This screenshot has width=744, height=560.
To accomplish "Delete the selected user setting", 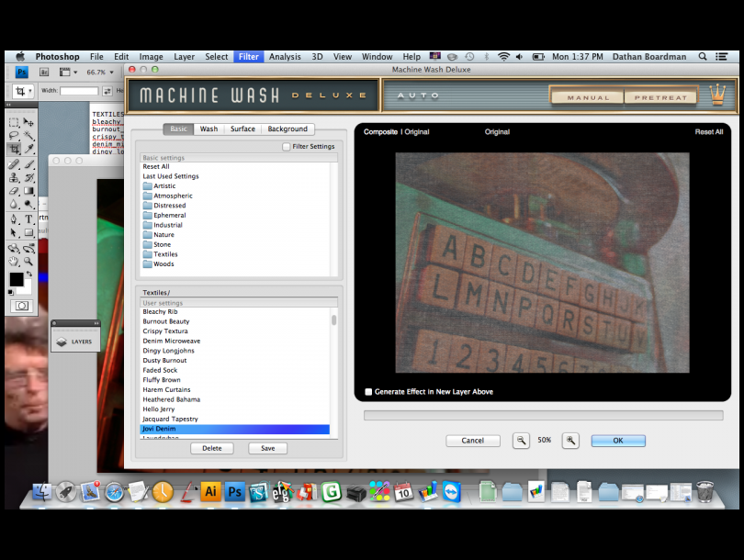I will tap(211, 448).
